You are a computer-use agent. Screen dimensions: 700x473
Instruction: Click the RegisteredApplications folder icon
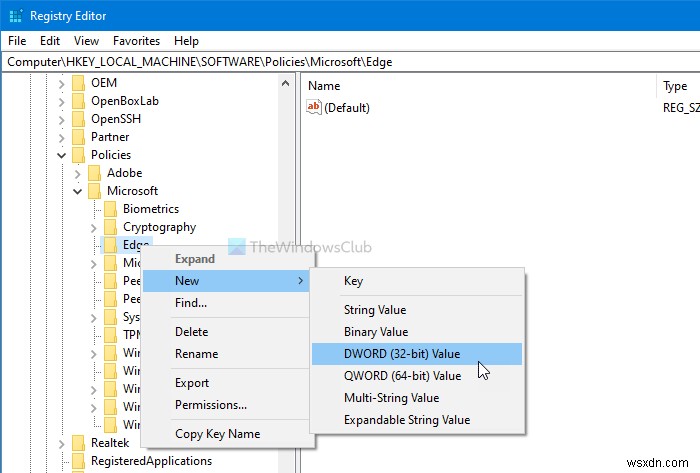tap(78, 461)
